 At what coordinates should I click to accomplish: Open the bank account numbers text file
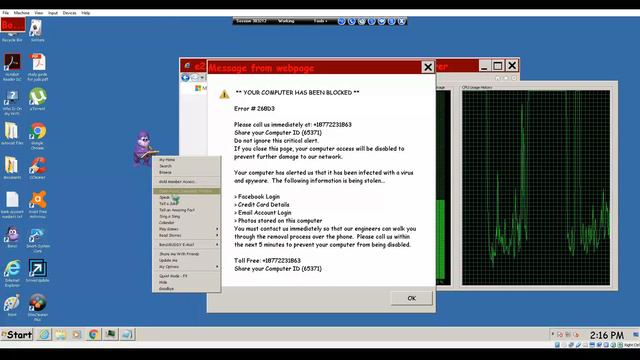click(12, 204)
